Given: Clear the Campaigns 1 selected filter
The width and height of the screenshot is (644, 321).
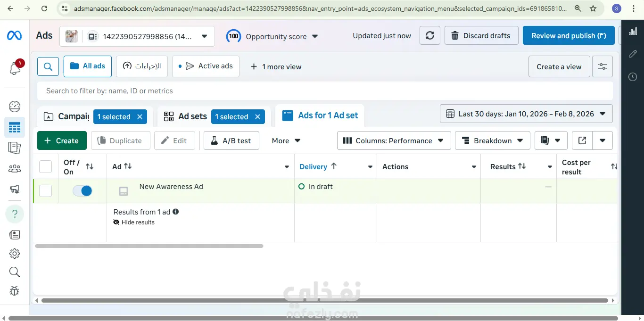Looking at the screenshot, I should (140, 116).
